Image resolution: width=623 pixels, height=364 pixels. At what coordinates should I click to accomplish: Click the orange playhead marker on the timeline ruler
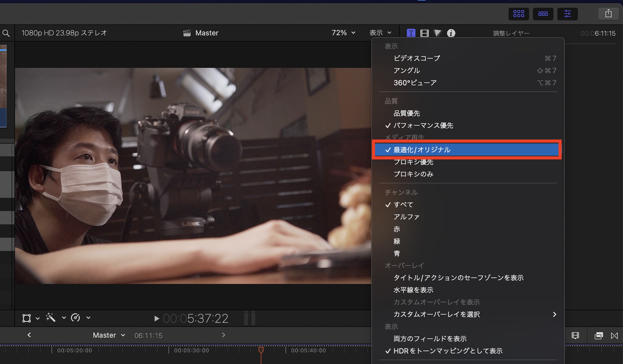pos(261,350)
